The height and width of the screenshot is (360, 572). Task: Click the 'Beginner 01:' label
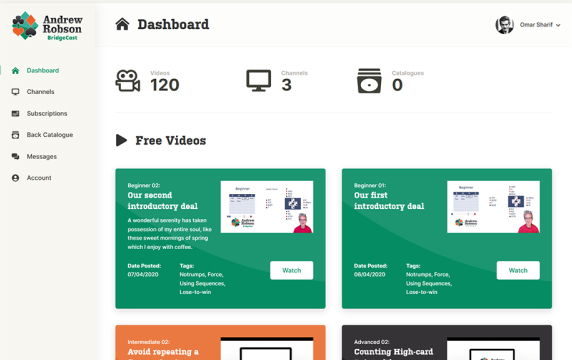pos(370,185)
